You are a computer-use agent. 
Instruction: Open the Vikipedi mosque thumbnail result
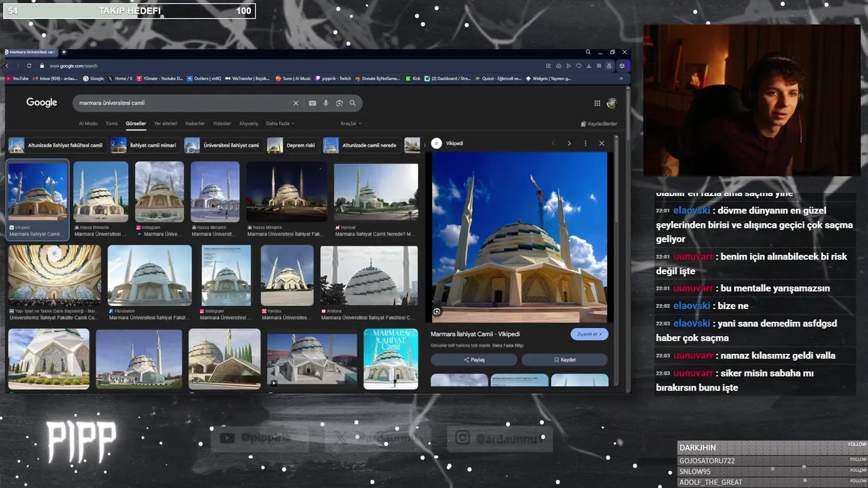[x=37, y=191]
